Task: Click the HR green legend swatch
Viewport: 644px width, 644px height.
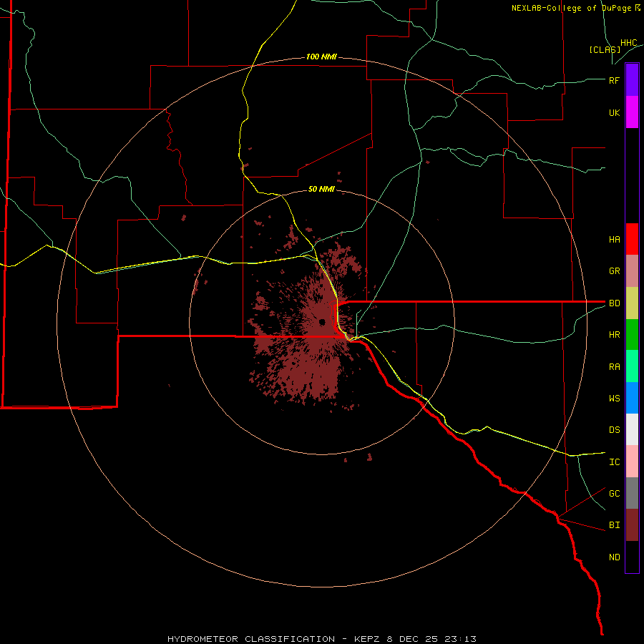Action: coord(632,335)
